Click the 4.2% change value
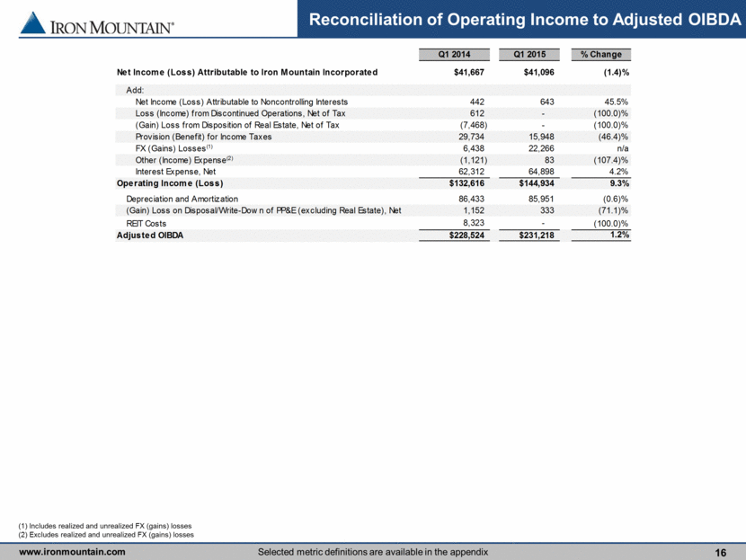This screenshot has height=560, width=746. pyautogui.click(x=618, y=172)
